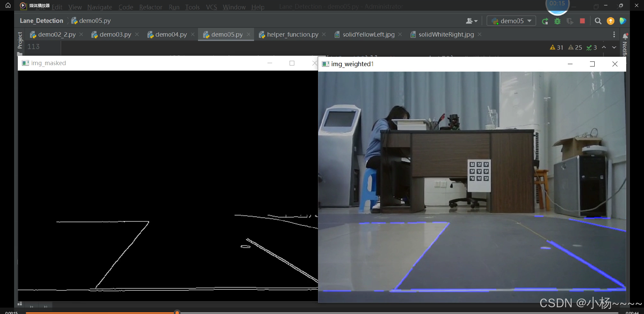Click the 31 warnings indicator
The width and height of the screenshot is (644, 314).
click(x=556, y=48)
